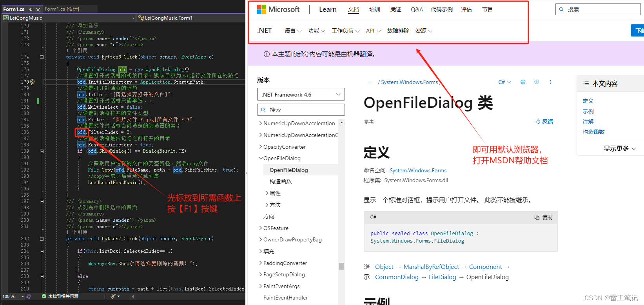Viewport: 644px width, 305px height.
Task: Collapse the summary comment block at line 197
Action: tap(42, 201)
